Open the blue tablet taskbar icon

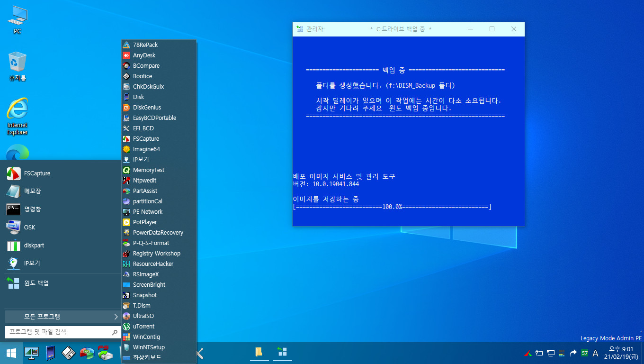(x=50, y=353)
